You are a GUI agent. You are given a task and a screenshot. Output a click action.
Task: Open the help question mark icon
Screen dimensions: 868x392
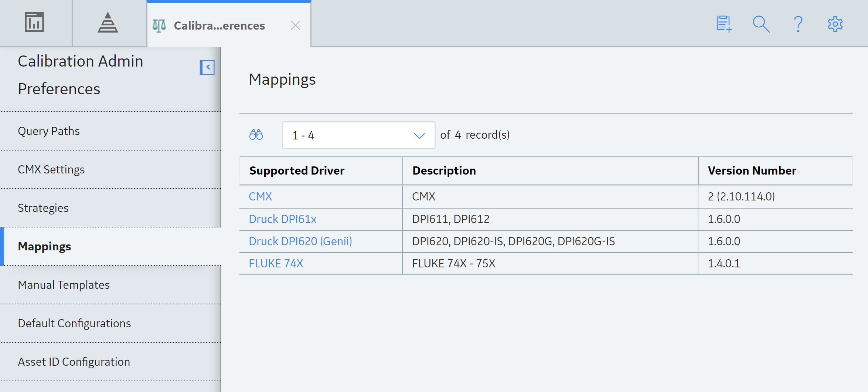point(798,24)
